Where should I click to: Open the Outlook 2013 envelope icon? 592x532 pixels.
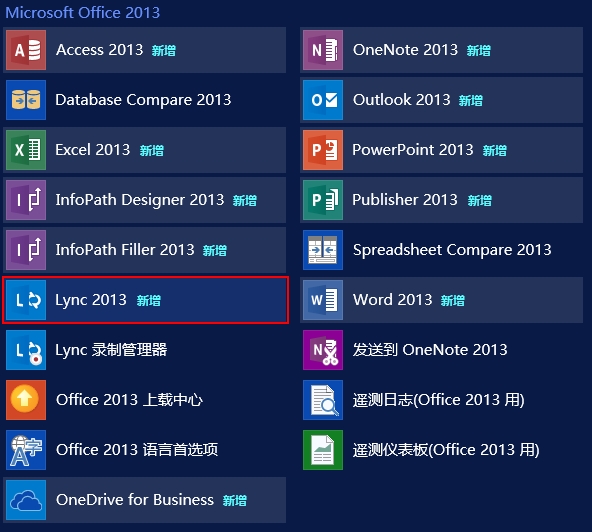(x=323, y=100)
